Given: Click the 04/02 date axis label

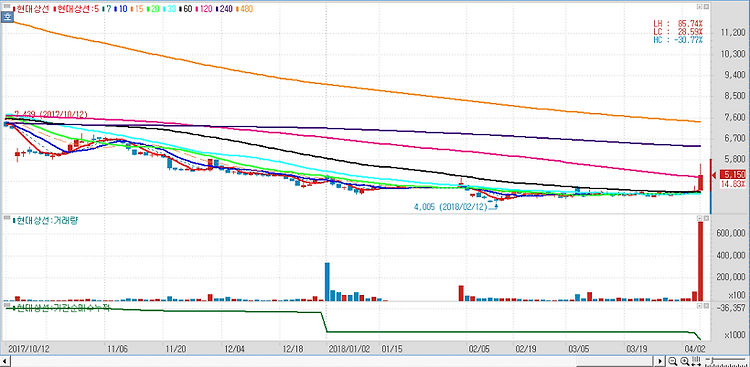Looking at the screenshot, I should click(x=695, y=348).
